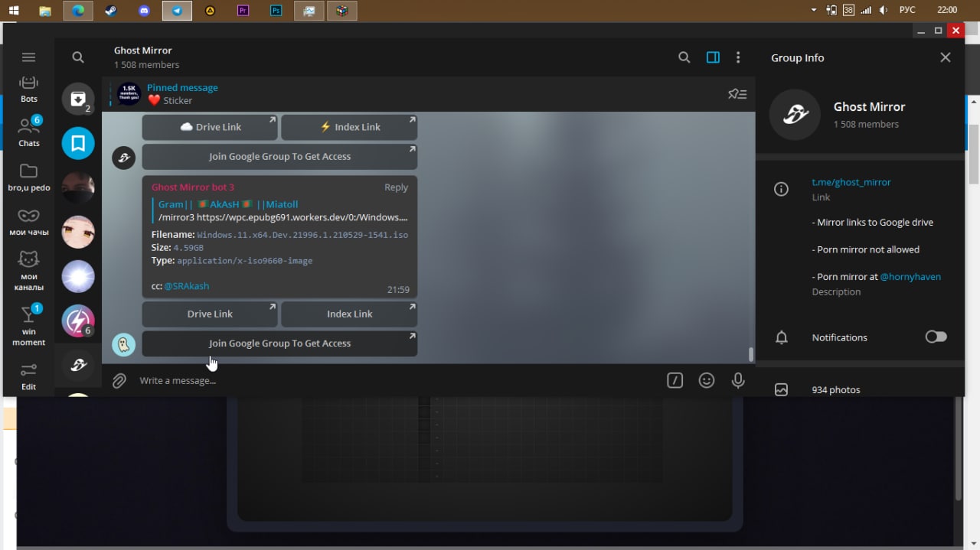Click lower Join Google Group To Get Access
Viewport: 980px width, 550px height.
pos(279,343)
